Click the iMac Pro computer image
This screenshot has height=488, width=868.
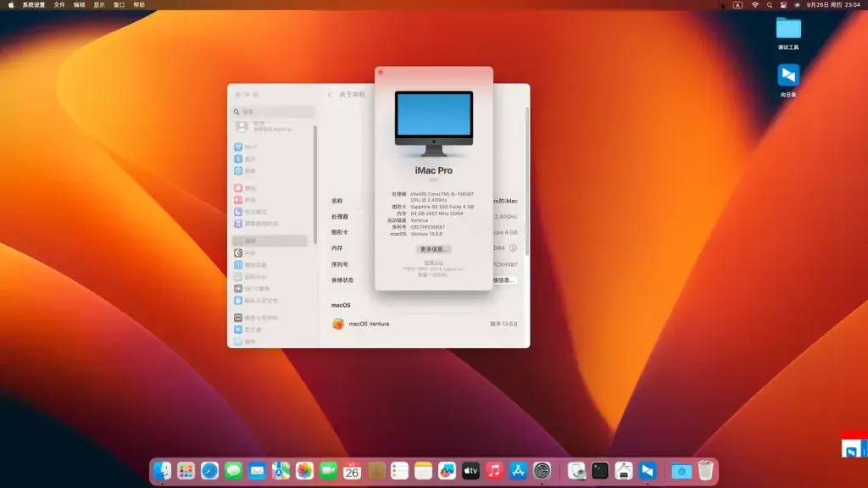click(433, 124)
